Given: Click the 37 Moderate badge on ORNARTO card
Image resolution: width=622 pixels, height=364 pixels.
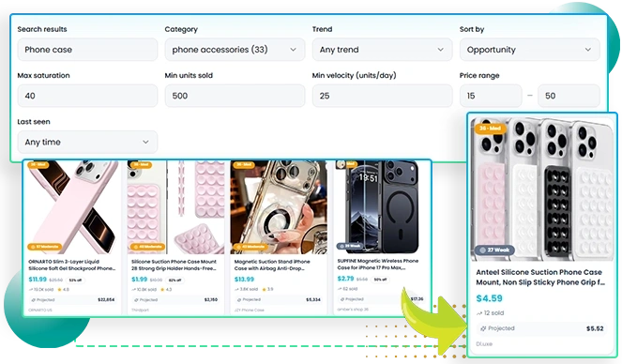Looking at the screenshot, I should pyautogui.click(x=44, y=247).
